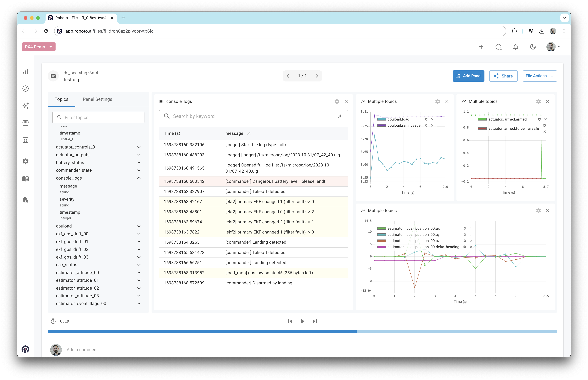Image resolution: width=588 pixels, height=380 pixels.
Task: Click the search magnifier in top bar
Action: click(x=498, y=47)
